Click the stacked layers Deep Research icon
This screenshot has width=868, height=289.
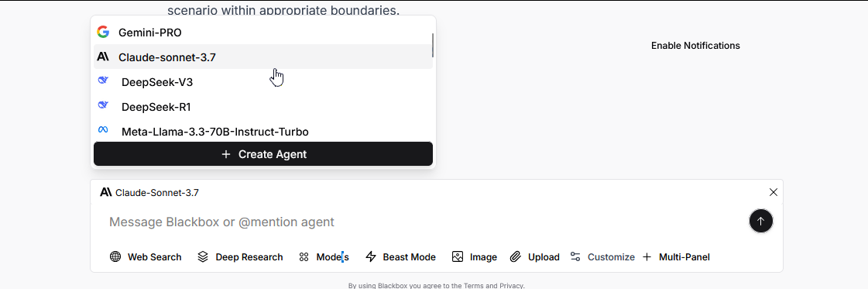tap(203, 257)
